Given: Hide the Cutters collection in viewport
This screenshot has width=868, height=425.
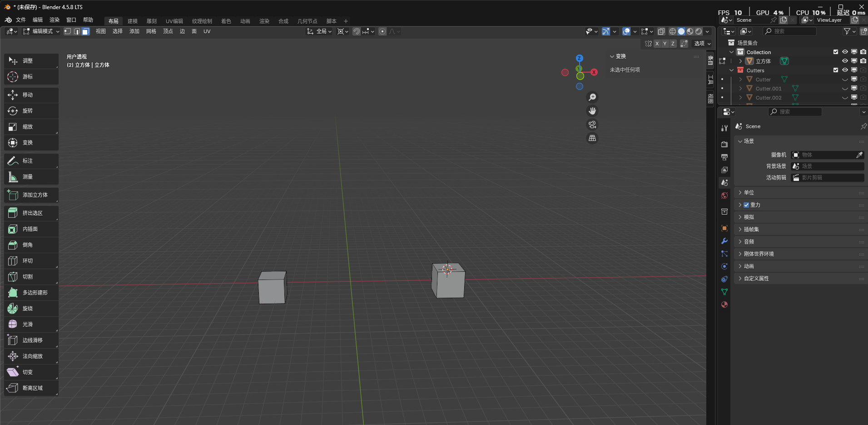Looking at the screenshot, I should [x=845, y=70].
